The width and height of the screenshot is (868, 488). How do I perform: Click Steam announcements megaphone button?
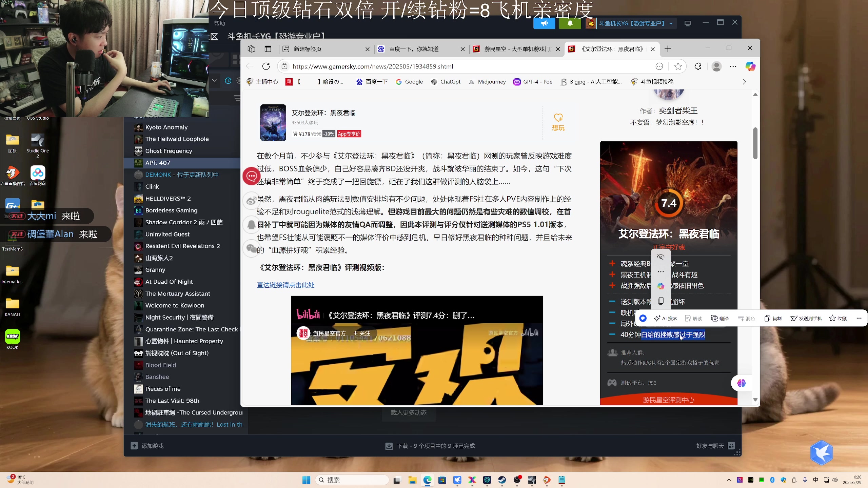pos(544,23)
